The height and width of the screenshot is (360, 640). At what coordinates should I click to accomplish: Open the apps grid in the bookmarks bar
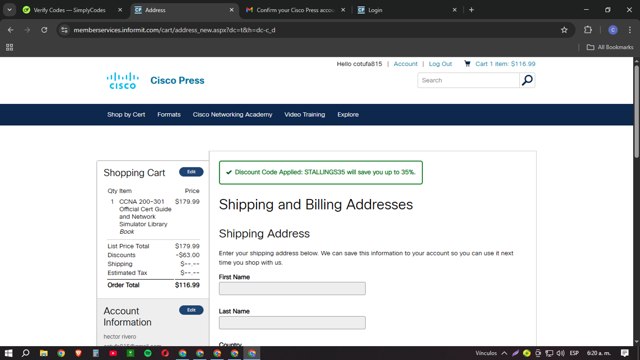click(x=9, y=47)
